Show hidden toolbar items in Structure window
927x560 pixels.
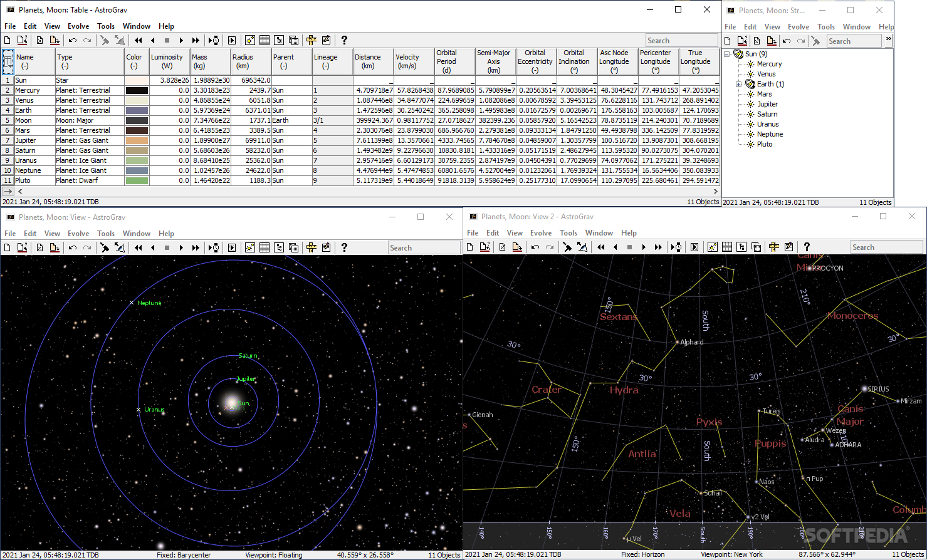888,39
